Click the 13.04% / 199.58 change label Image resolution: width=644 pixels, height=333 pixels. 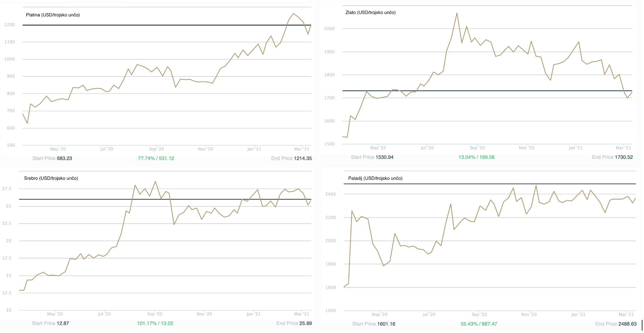pyautogui.click(x=476, y=157)
